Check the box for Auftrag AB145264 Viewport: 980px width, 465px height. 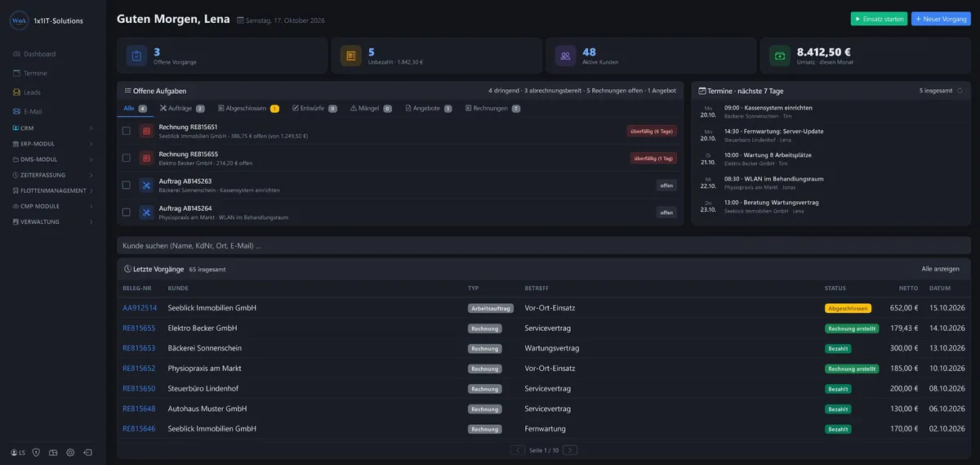[x=127, y=212]
